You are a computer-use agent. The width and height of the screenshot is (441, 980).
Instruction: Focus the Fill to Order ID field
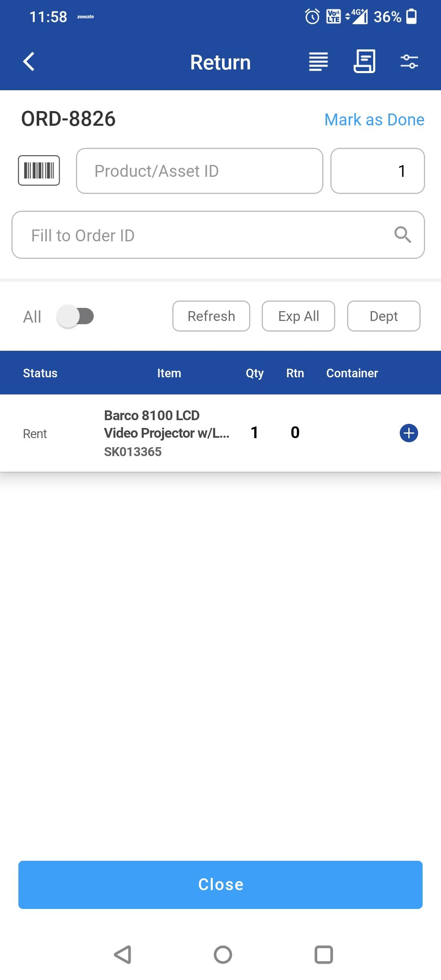point(204,235)
